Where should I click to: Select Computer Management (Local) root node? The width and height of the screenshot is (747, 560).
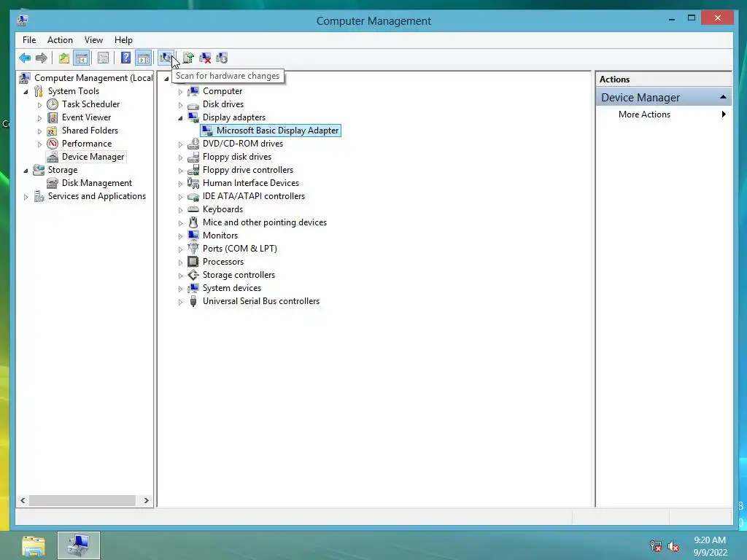tap(93, 78)
